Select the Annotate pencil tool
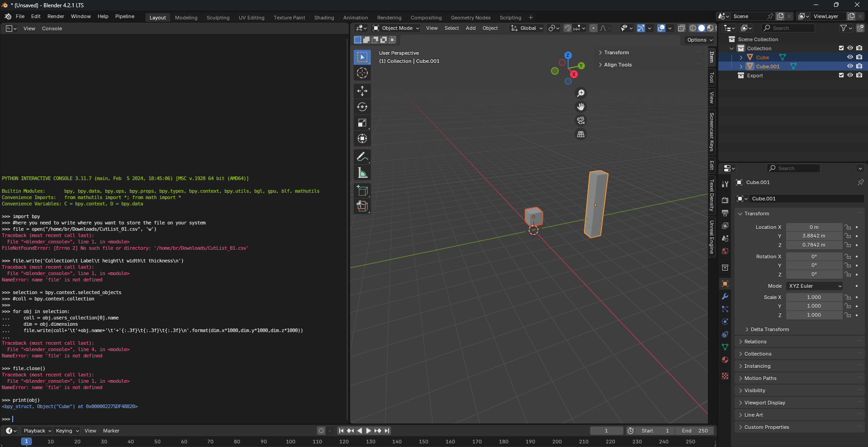The height and width of the screenshot is (447, 868). pos(362,157)
